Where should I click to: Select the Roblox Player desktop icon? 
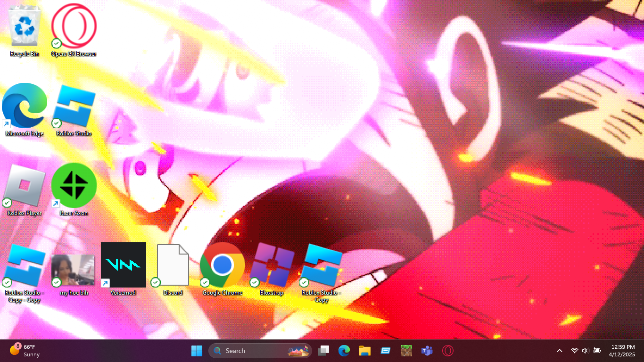25,189
